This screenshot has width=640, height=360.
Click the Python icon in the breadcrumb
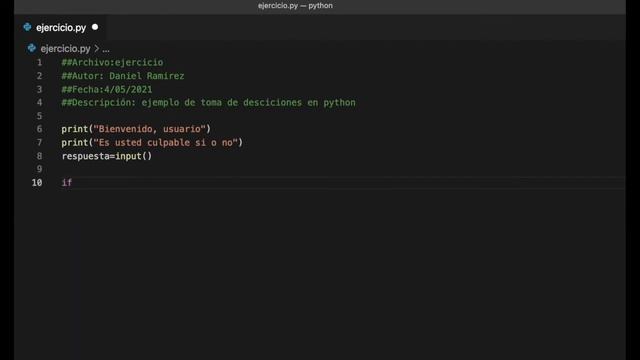(31, 49)
